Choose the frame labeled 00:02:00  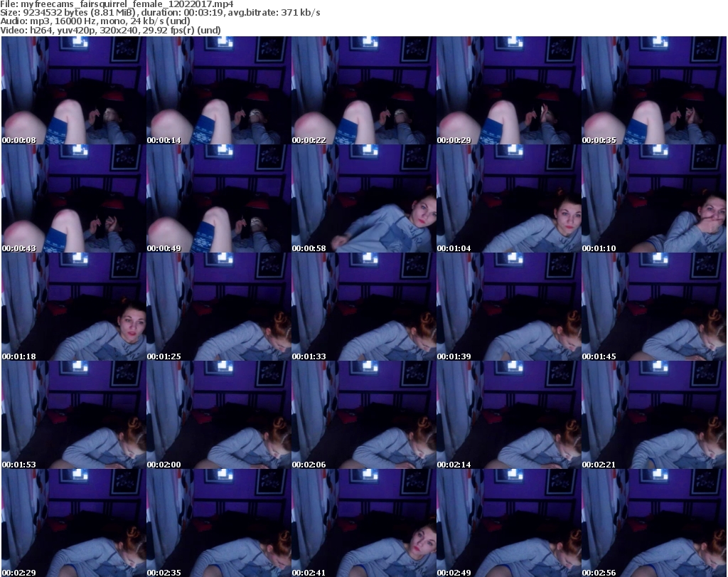pos(219,415)
